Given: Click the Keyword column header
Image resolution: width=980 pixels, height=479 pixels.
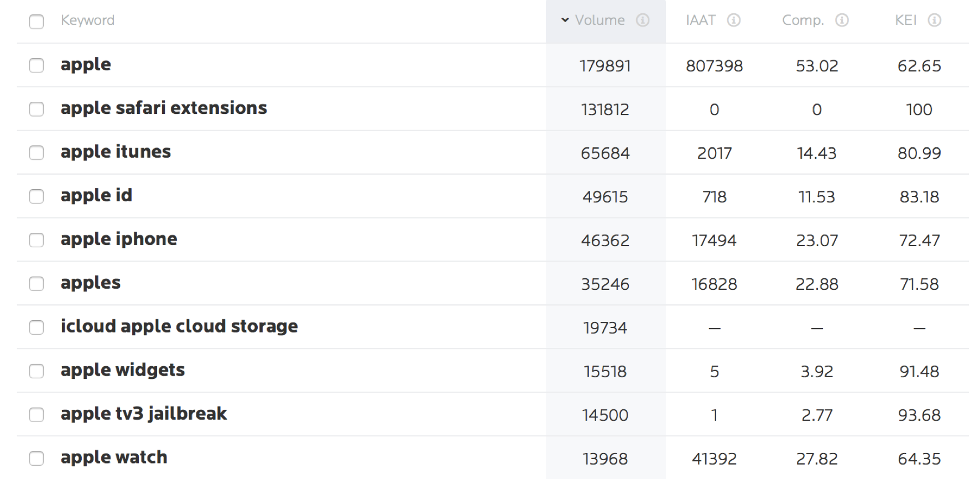Looking at the screenshot, I should pos(87,20).
